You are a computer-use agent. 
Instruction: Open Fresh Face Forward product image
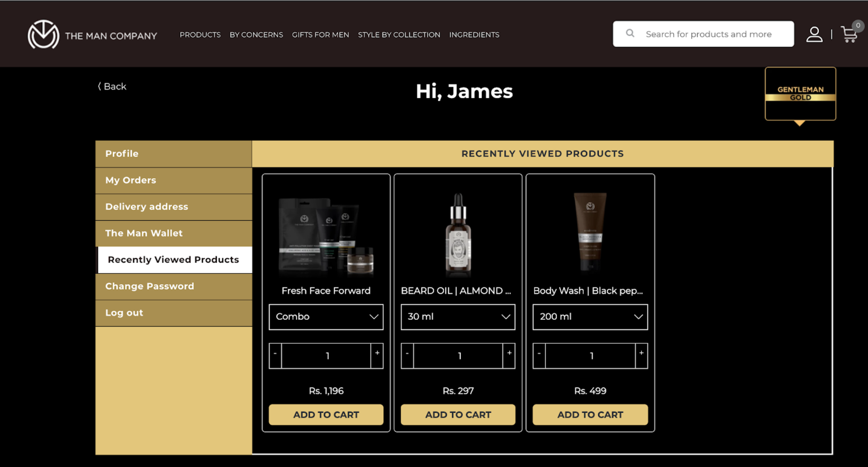[326, 236]
